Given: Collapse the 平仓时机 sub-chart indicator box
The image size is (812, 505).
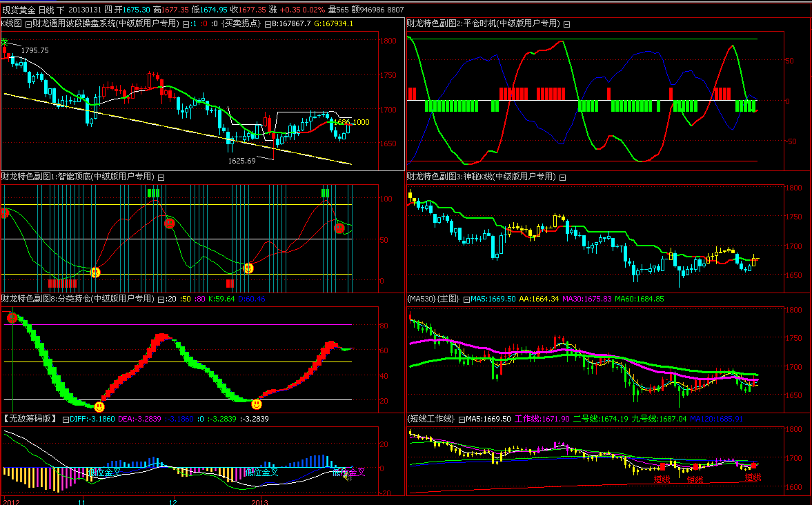Looking at the screenshot, I should click(x=566, y=23).
